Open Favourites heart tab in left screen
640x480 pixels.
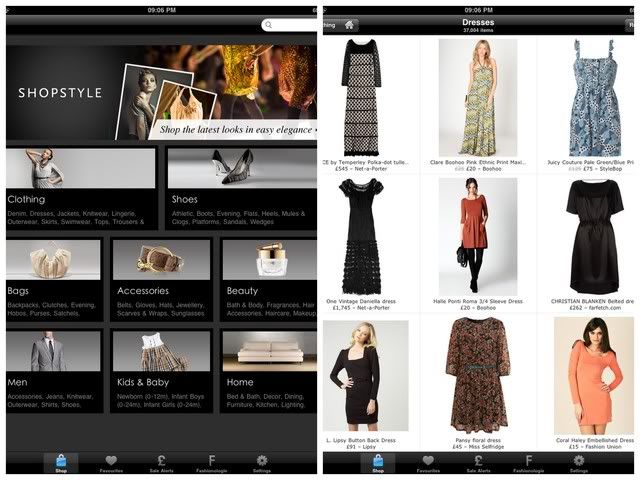[x=111, y=463]
